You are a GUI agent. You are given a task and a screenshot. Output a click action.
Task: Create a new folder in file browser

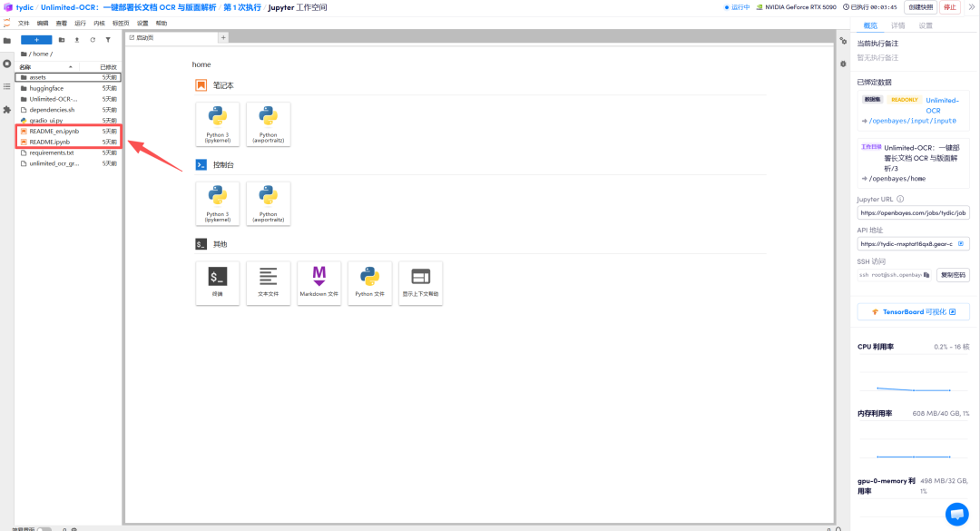[62, 39]
